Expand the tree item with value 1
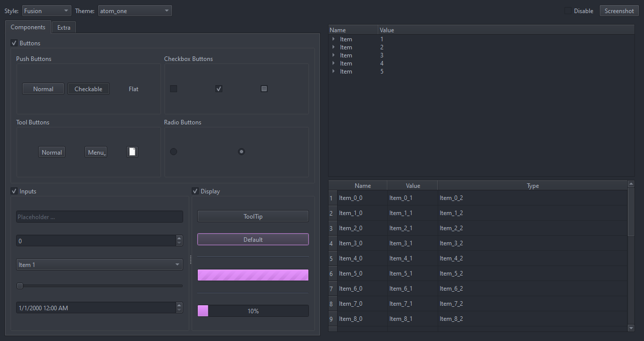This screenshot has width=644, height=341. pos(334,39)
